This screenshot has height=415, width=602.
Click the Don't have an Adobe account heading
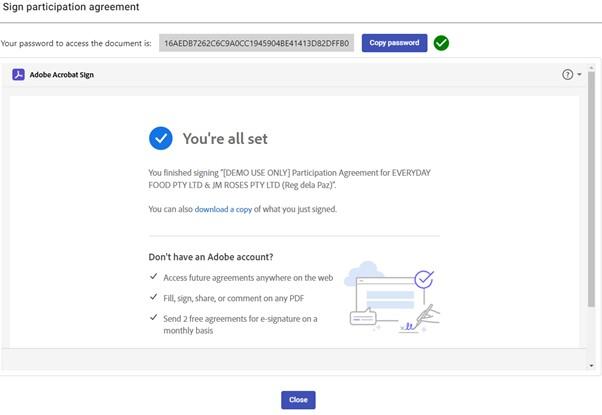[211, 257]
